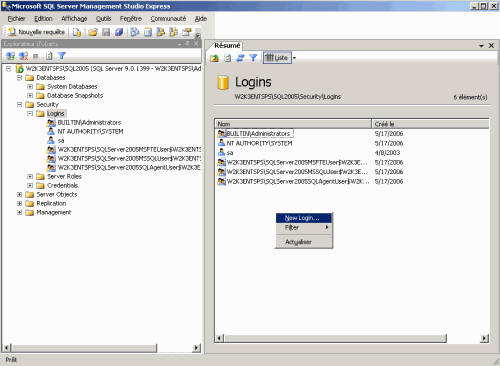Open the Liste view dropdown arrow
The height and width of the screenshot is (366, 500).
(294, 58)
